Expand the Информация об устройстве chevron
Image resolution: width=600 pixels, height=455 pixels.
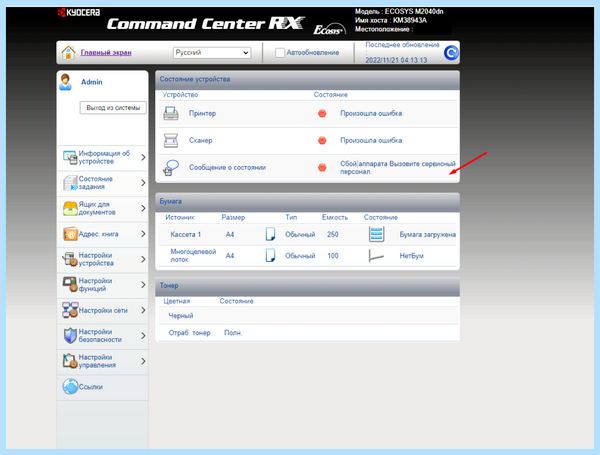143,157
